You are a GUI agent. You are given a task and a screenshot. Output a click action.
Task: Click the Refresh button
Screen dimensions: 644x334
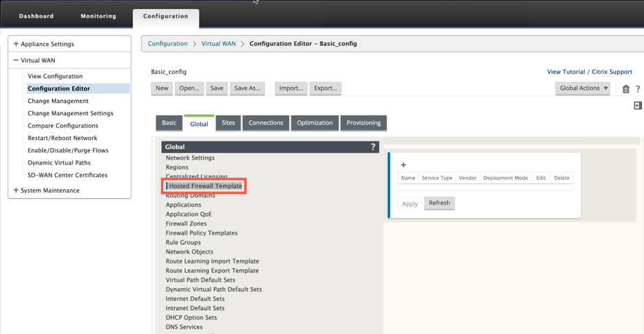pos(440,203)
